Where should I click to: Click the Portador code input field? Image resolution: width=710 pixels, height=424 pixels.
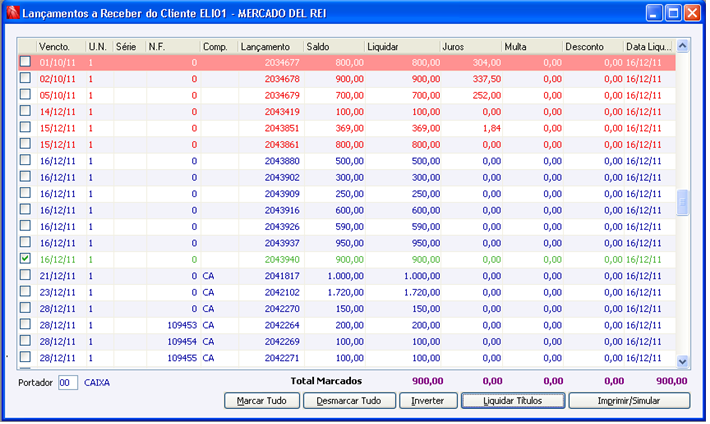coord(68,382)
